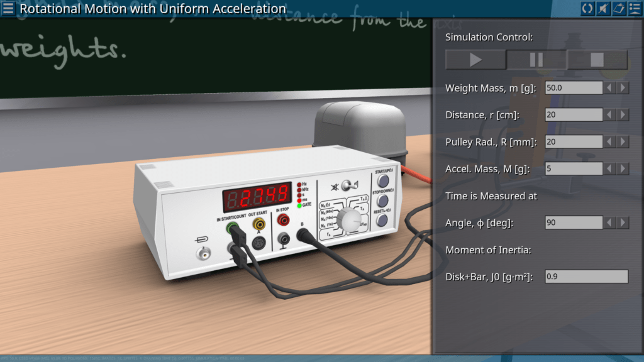Open the hamburger menu in the title bar
This screenshot has height=362, width=644.
tap(8, 8)
